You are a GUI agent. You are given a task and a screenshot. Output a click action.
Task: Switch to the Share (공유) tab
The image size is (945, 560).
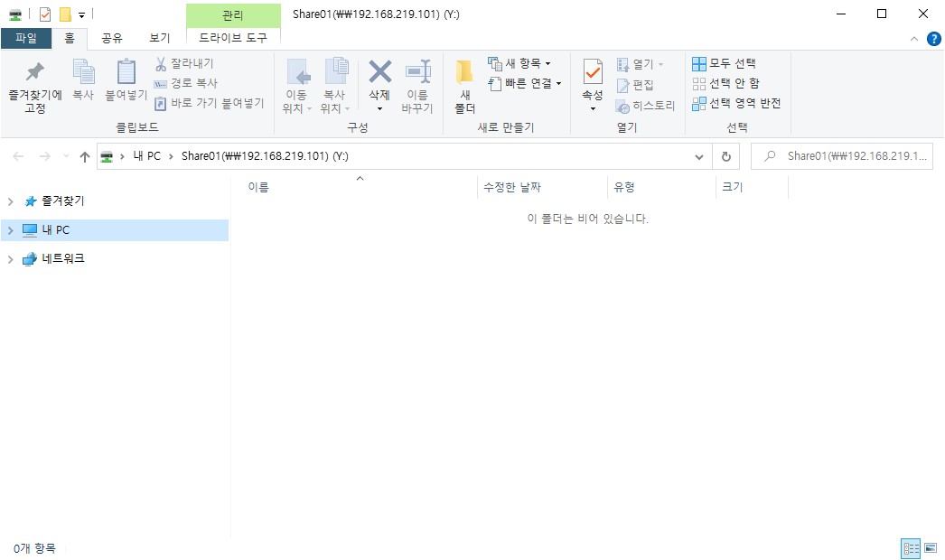coord(111,38)
